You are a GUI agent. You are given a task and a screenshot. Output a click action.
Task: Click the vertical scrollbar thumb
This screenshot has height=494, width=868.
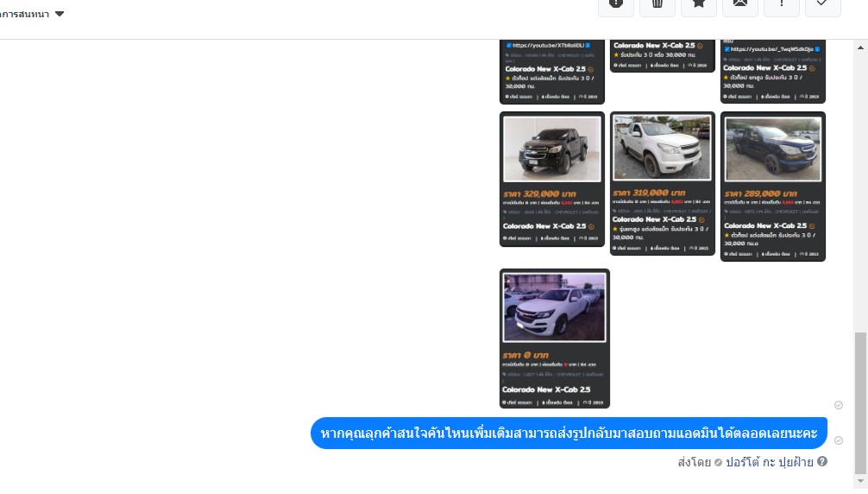pyautogui.click(x=860, y=402)
